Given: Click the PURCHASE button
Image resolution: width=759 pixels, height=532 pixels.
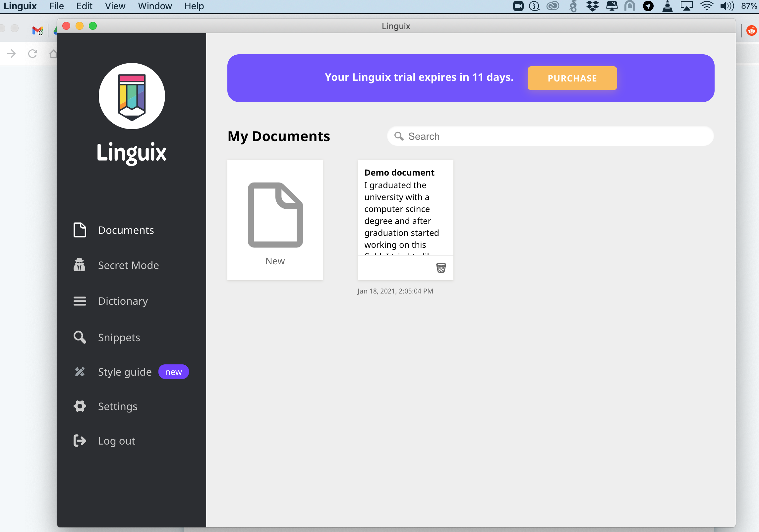Looking at the screenshot, I should (x=572, y=78).
